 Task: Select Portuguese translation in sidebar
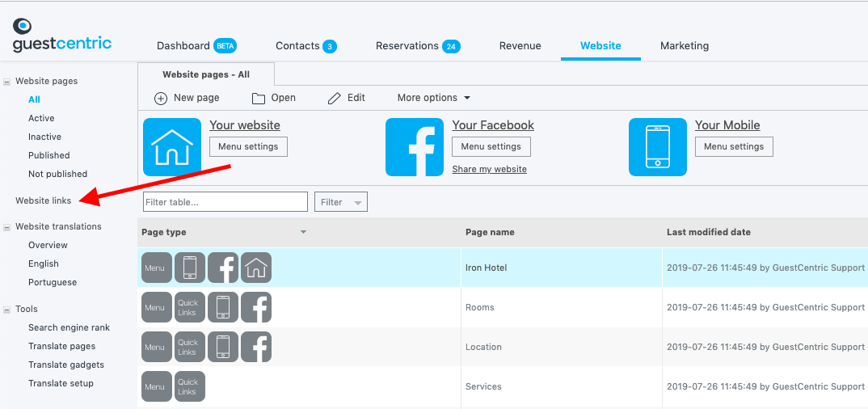click(x=53, y=282)
